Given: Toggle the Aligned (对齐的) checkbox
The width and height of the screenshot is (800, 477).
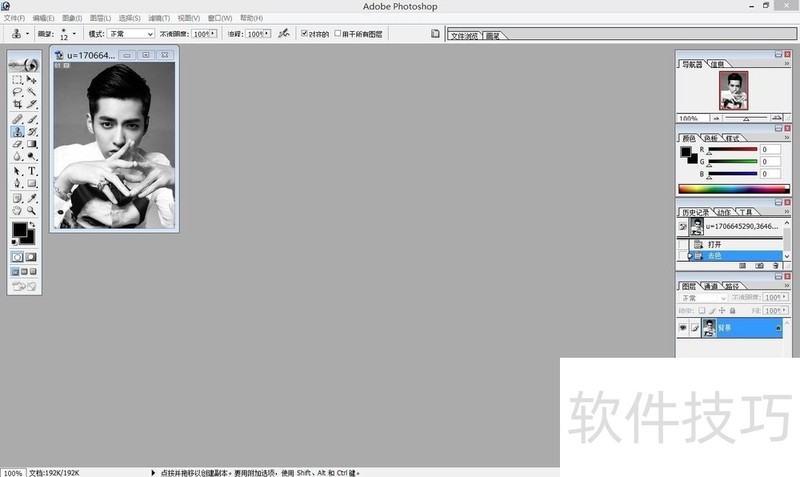Looking at the screenshot, I should [x=305, y=34].
